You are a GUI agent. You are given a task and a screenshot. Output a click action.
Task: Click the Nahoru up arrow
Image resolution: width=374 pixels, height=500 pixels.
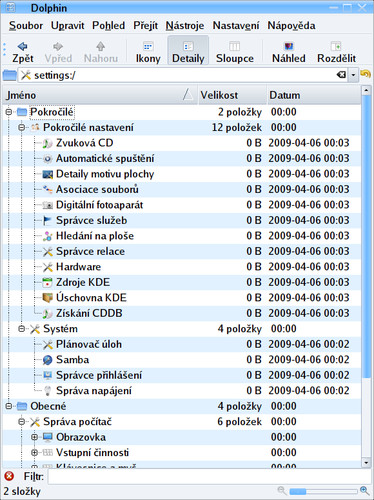pos(101,52)
